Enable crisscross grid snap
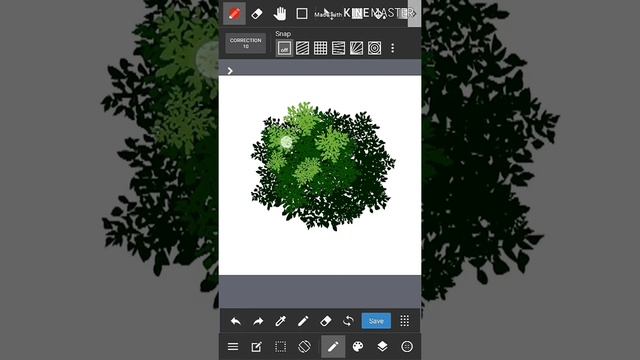Viewport: 640px width, 360px height. tap(320, 48)
